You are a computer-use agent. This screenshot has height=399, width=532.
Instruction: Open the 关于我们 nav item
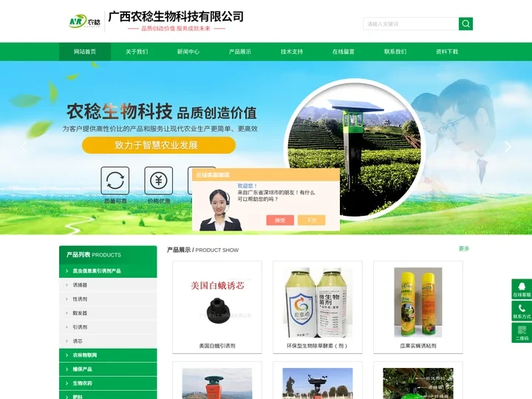pos(137,52)
